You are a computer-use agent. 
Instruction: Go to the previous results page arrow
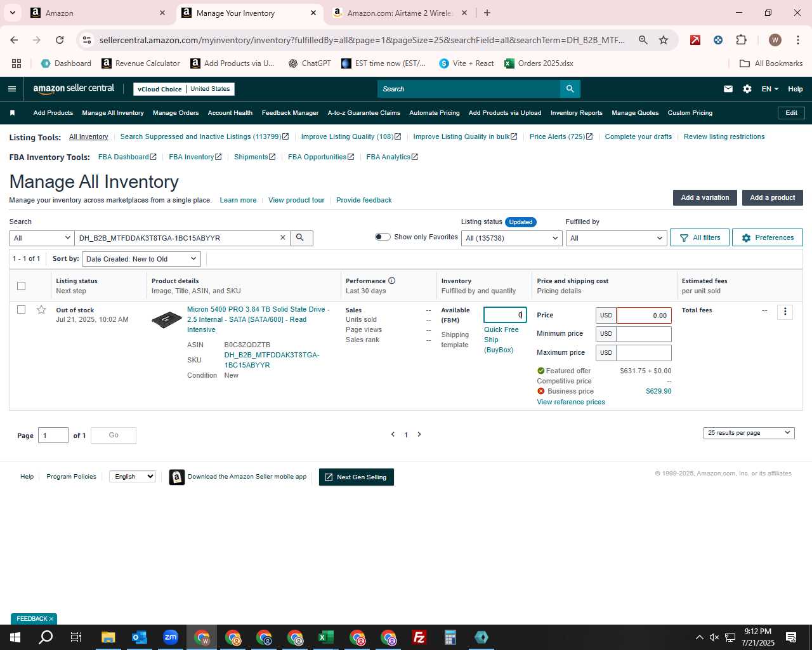(393, 434)
